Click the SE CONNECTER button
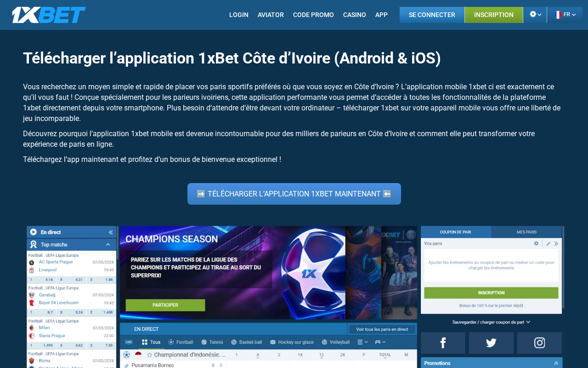 432,15
